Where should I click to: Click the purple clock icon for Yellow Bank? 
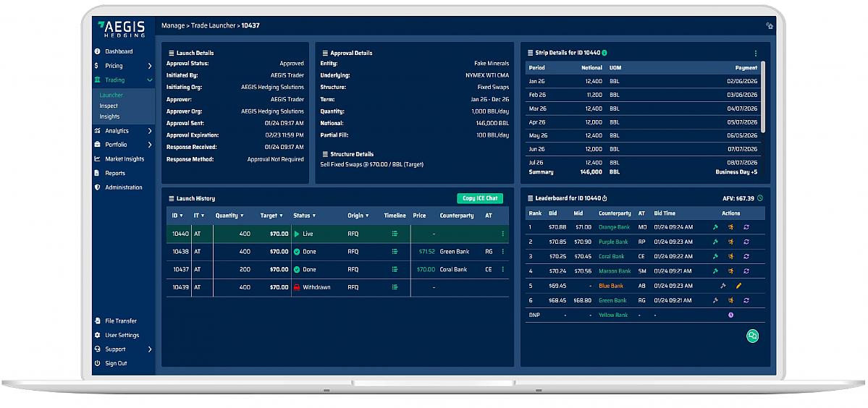click(x=730, y=315)
